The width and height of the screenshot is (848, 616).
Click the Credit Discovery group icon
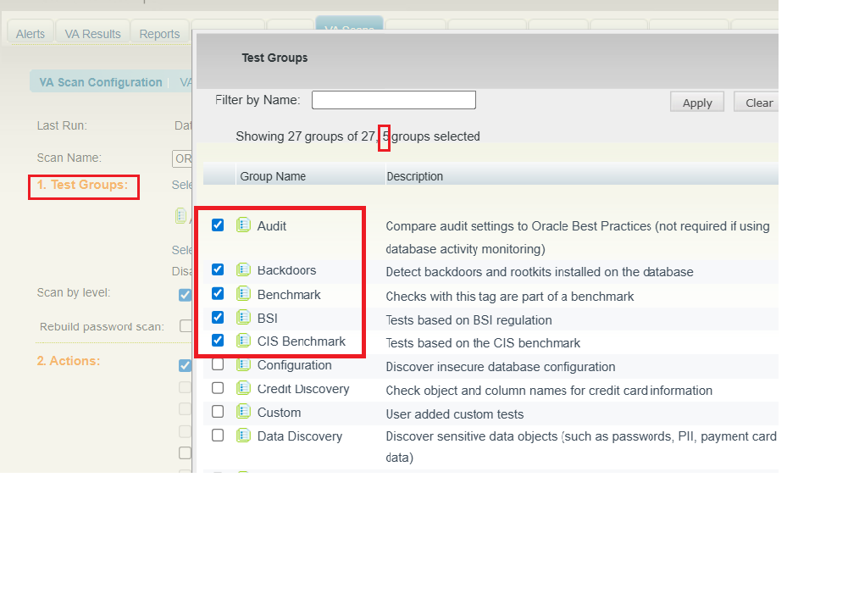click(243, 388)
